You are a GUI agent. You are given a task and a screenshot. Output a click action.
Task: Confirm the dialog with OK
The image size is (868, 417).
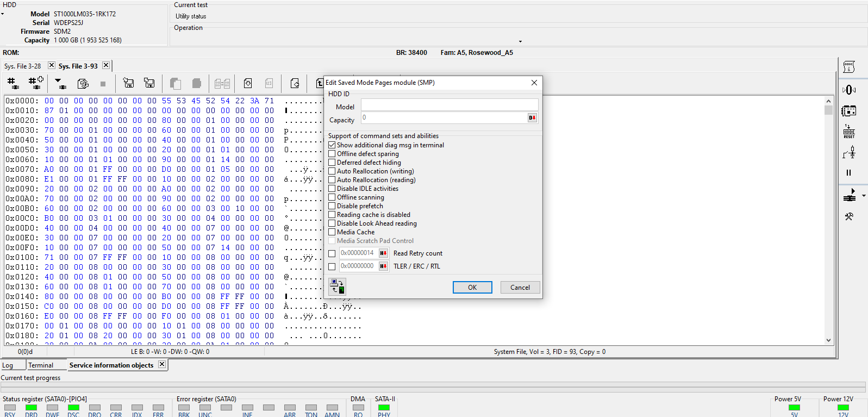click(472, 288)
